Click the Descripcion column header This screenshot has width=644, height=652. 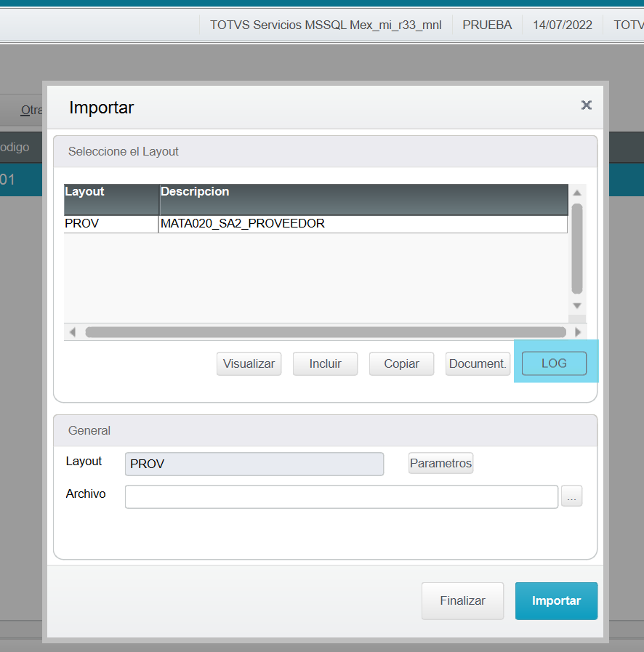[363, 200]
